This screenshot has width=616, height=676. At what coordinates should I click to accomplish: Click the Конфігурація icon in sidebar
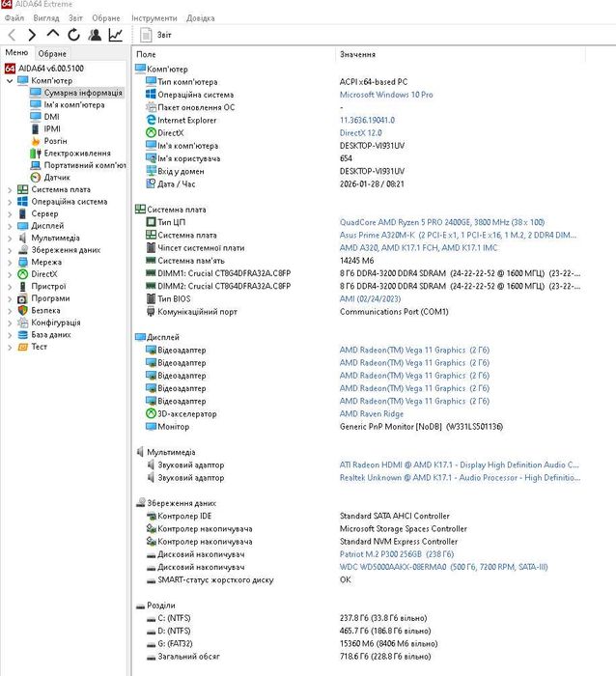22,323
